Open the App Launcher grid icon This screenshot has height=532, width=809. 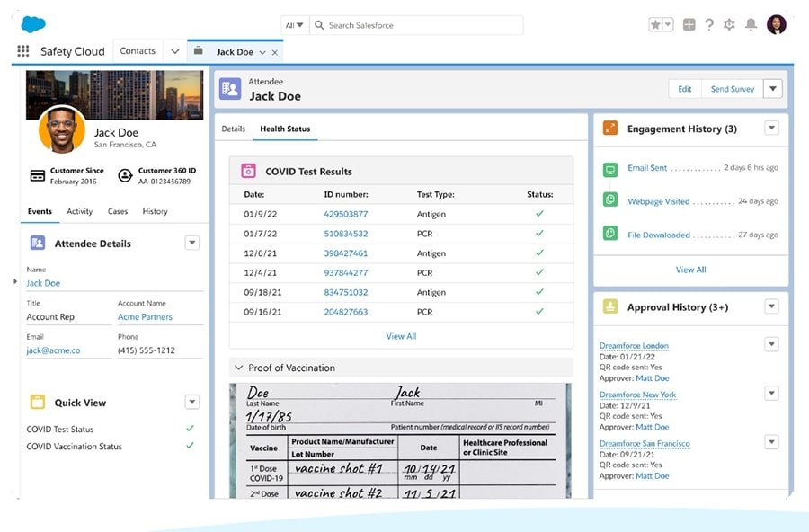pos(22,50)
